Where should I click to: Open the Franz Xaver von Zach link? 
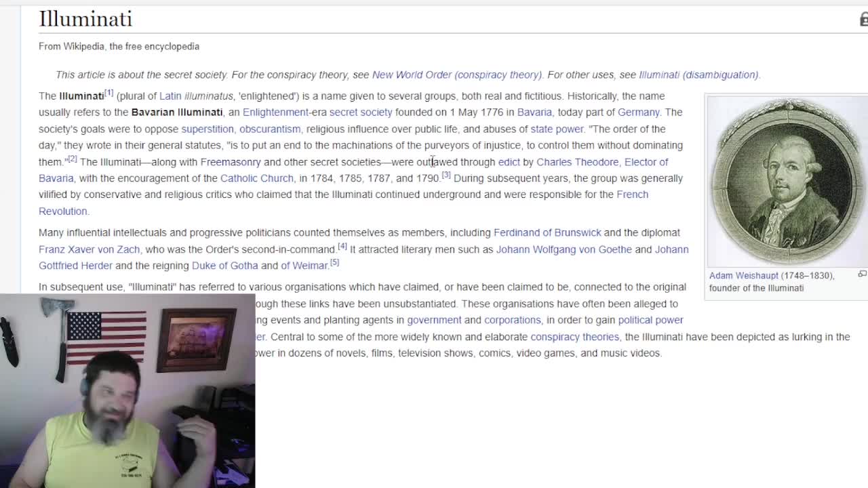[89, 249]
